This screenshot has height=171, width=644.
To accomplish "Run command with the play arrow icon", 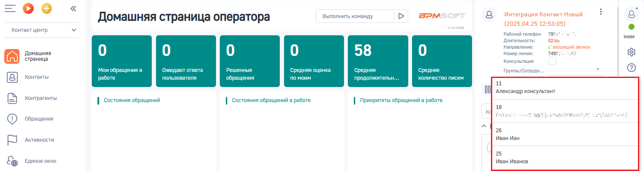I will coord(401,16).
